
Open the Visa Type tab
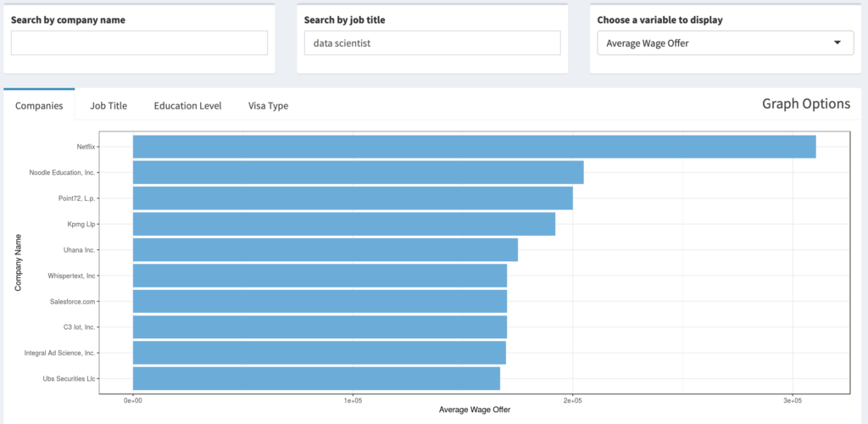269,105
